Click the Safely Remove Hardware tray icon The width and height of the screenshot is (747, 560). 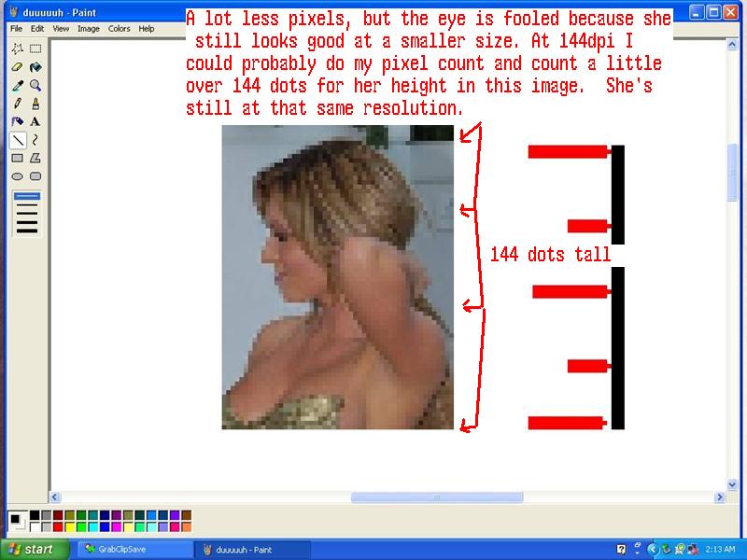pos(666,550)
